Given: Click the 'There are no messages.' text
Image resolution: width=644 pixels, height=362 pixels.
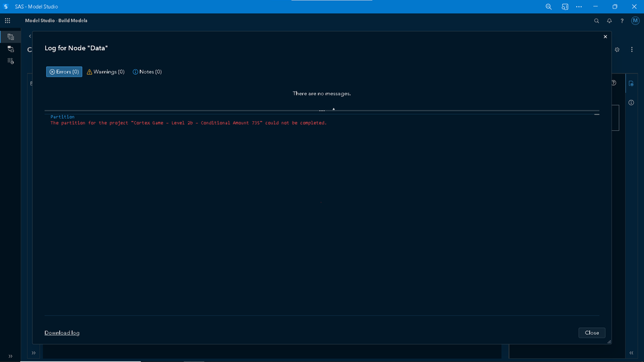Looking at the screenshot, I should click(x=322, y=93).
